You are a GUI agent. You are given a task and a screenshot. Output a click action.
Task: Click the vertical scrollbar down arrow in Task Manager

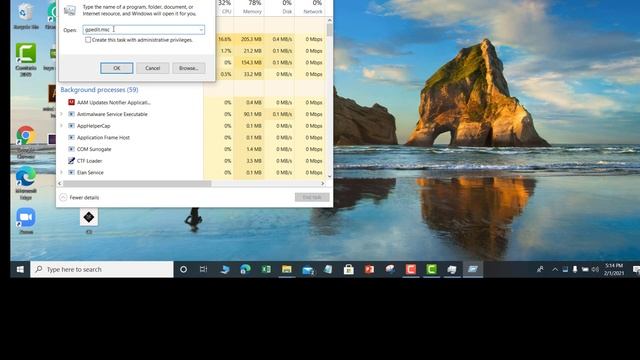pyautogui.click(x=329, y=176)
